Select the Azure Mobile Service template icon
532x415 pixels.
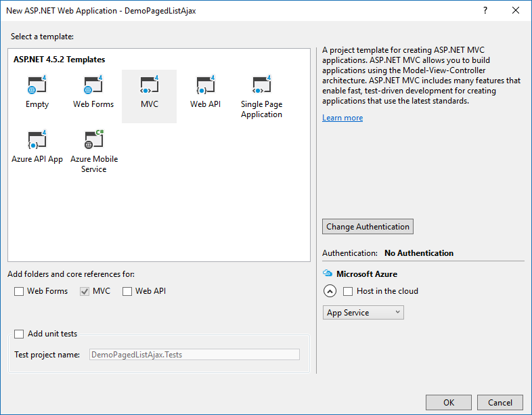(94, 140)
